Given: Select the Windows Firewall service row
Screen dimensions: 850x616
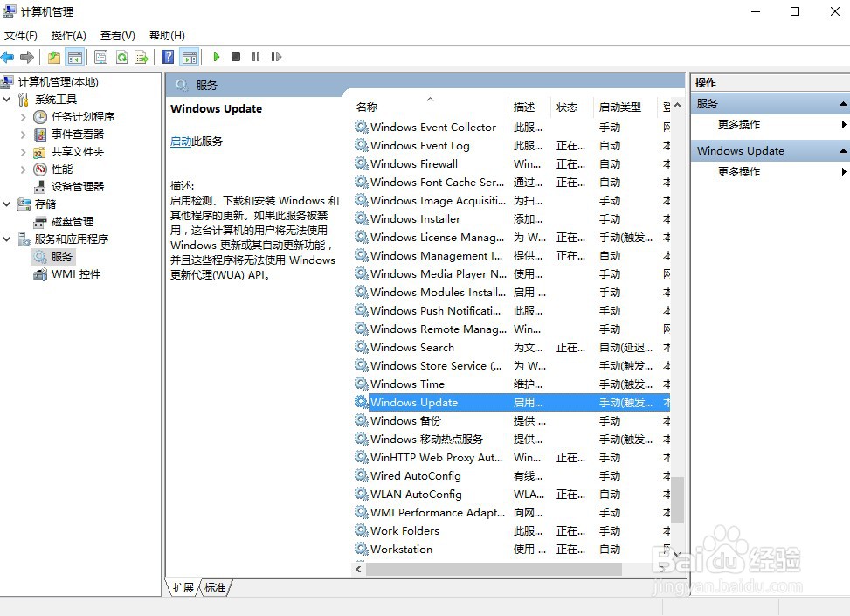Looking at the screenshot, I should (x=512, y=163).
